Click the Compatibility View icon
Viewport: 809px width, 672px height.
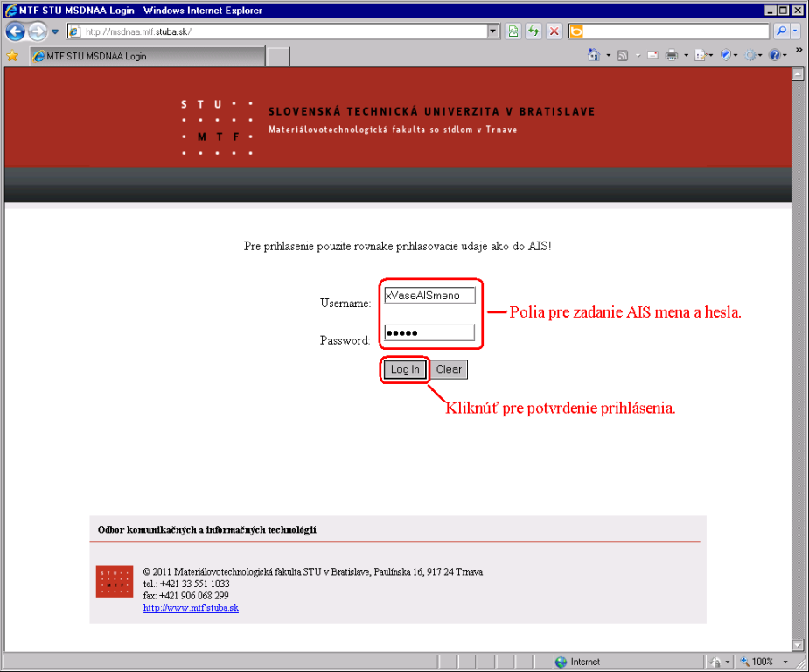[513, 31]
